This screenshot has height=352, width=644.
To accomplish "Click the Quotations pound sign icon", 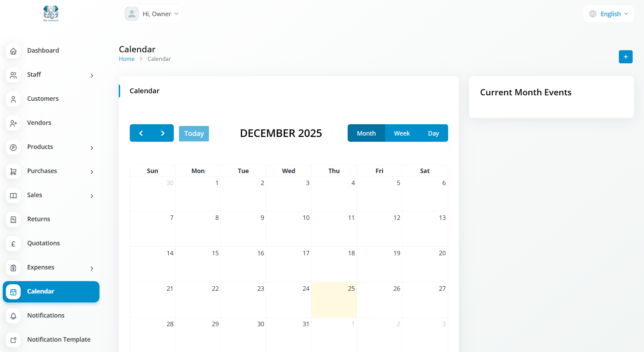I will click(x=13, y=244).
